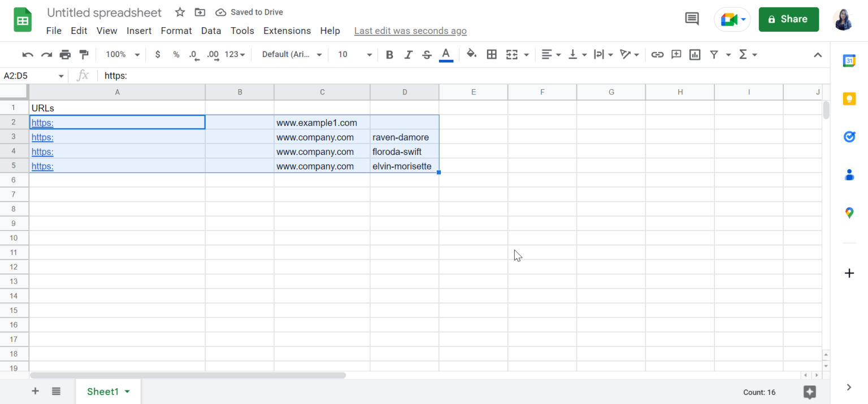Apply strikethrough formatting
Image resolution: width=868 pixels, height=404 pixels.
coord(426,54)
